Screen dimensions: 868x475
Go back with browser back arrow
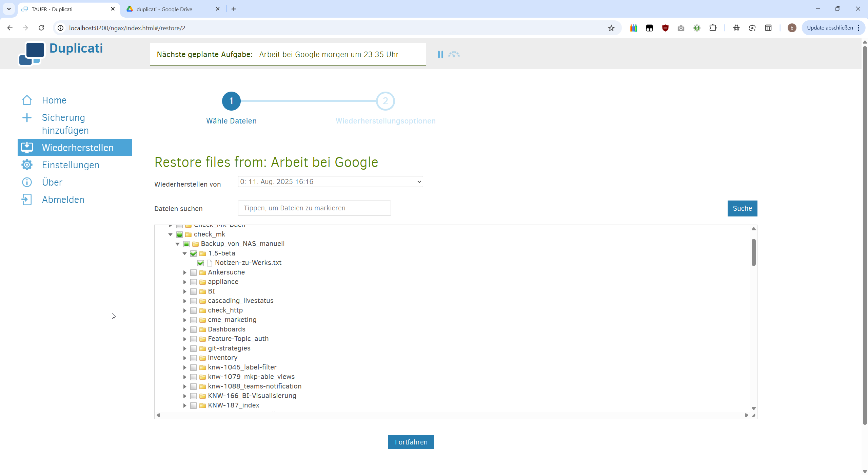click(10, 28)
